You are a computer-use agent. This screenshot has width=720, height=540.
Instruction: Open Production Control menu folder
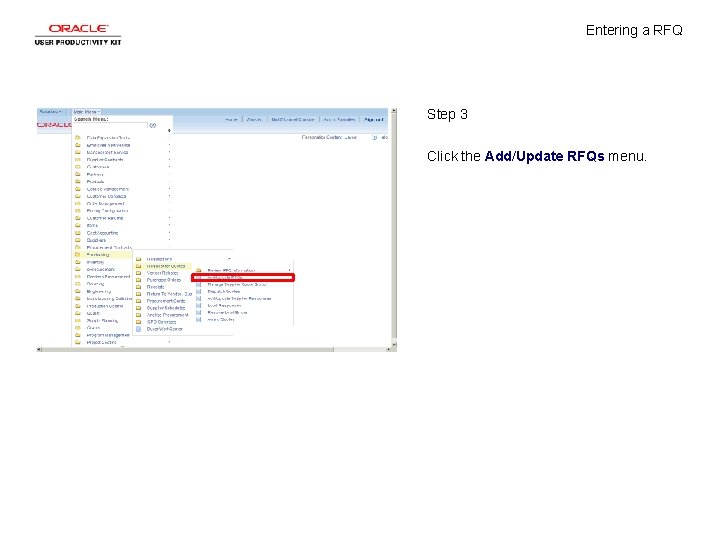tap(105, 306)
